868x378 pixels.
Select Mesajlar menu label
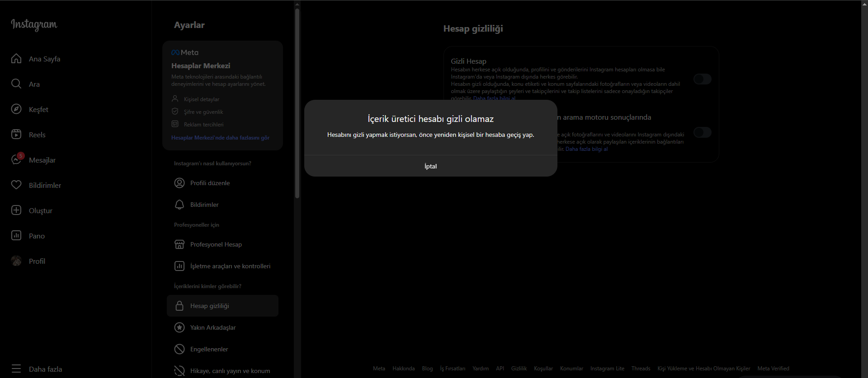(x=42, y=160)
